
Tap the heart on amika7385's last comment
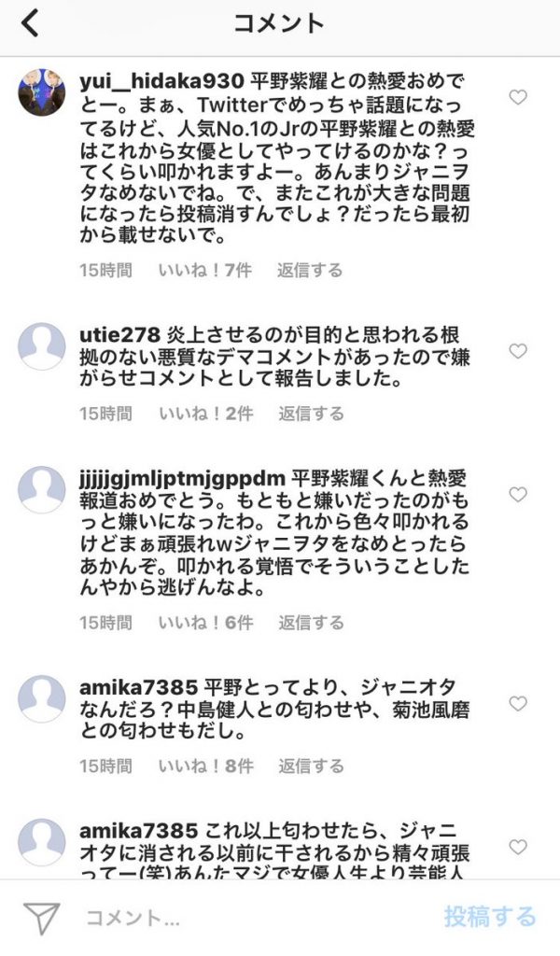518,847
